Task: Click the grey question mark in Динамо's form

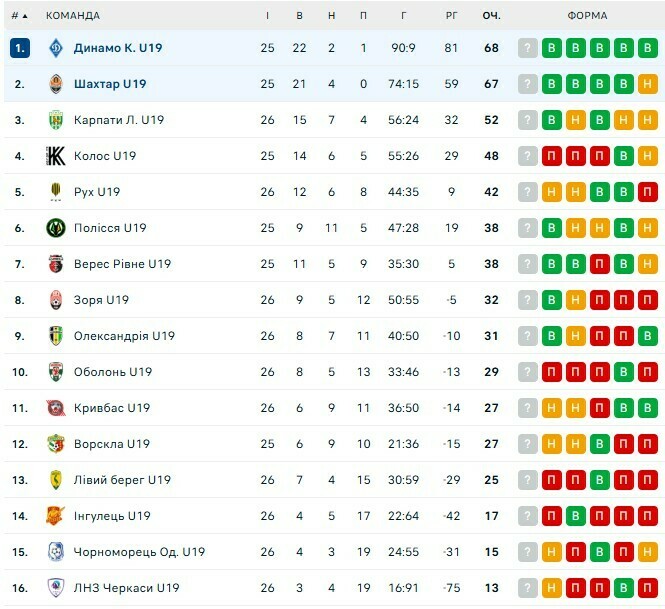Action: [x=528, y=48]
